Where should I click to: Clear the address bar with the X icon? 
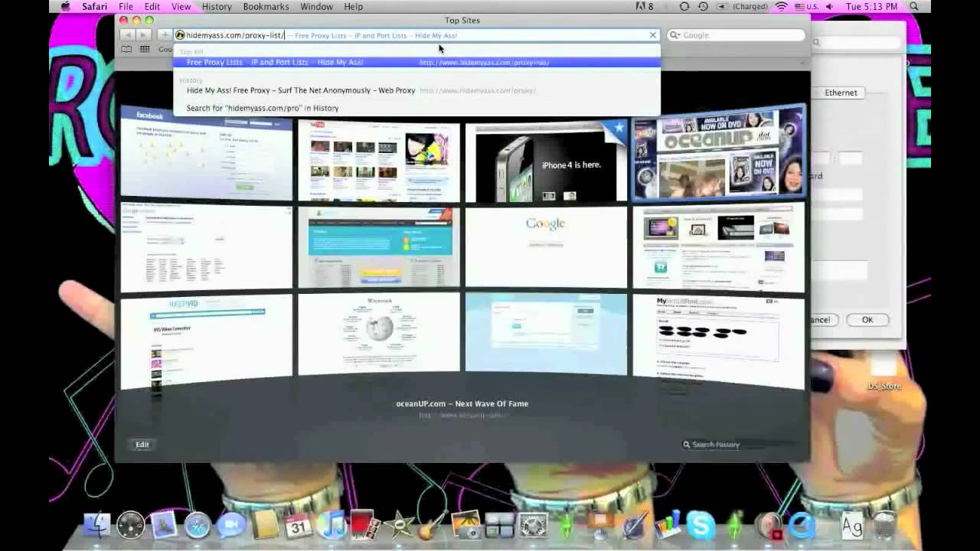click(652, 35)
